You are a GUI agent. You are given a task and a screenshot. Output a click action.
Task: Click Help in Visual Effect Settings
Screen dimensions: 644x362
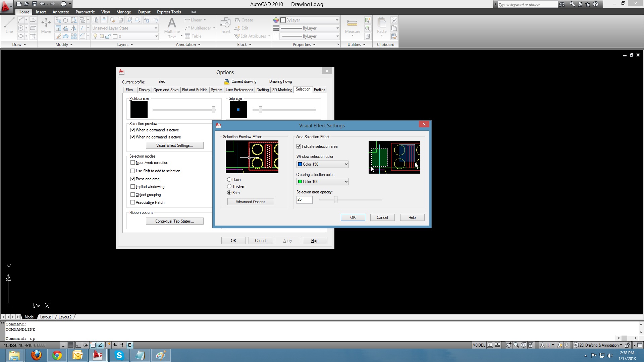coord(412,218)
